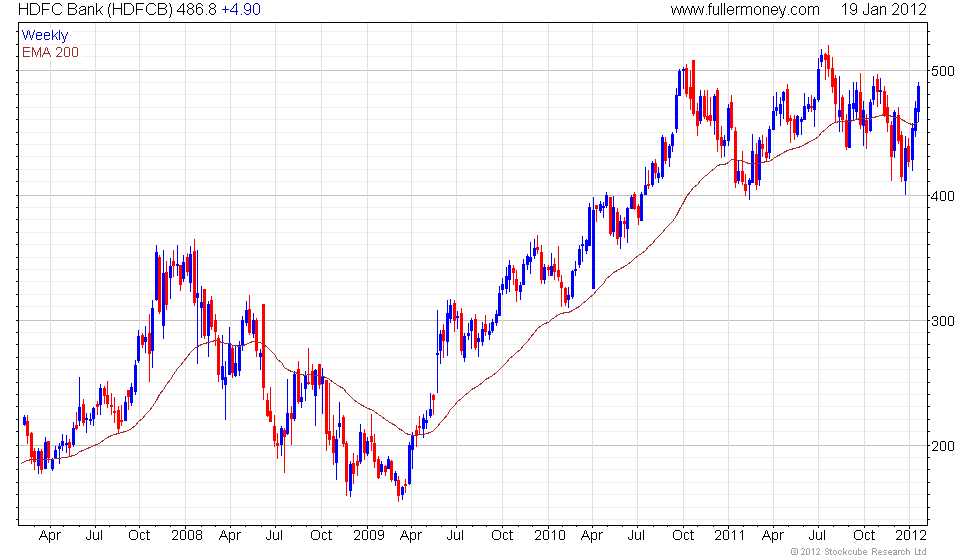Viewport: 980px width, 560px height.
Task: Click the 500 price axis label
Action: [x=943, y=71]
